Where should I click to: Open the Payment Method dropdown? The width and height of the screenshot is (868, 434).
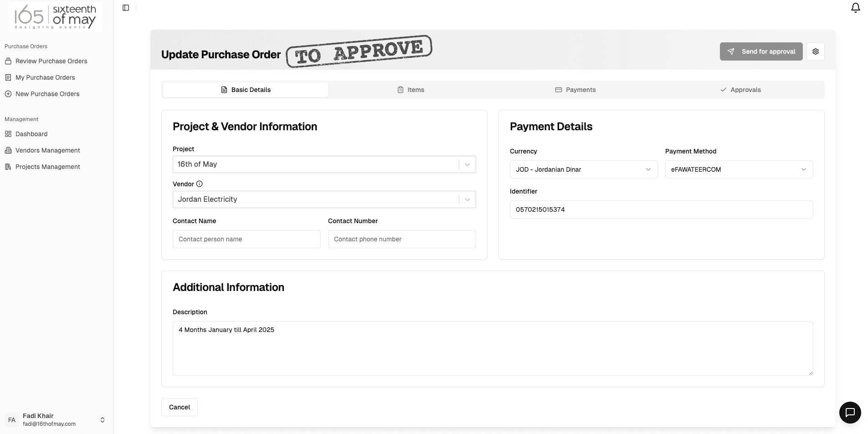(739, 169)
